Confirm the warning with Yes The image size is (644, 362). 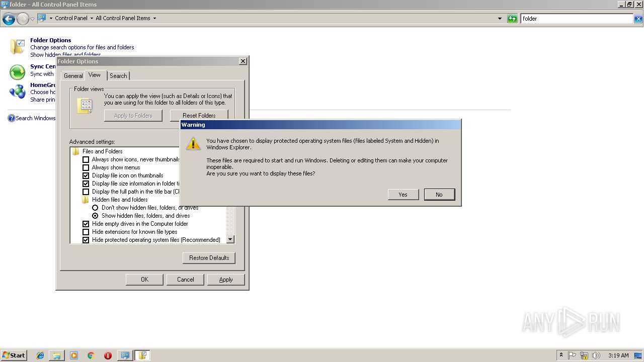pyautogui.click(x=403, y=195)
